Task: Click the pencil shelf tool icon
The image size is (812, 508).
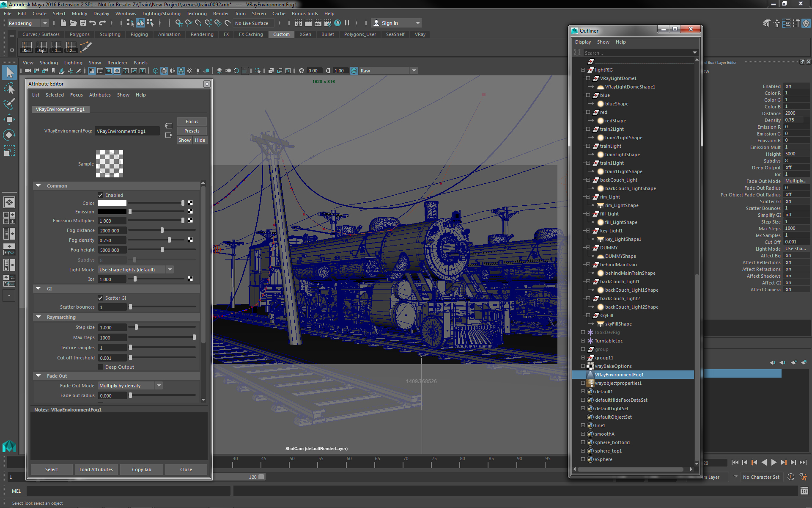Action: point(86,47)
